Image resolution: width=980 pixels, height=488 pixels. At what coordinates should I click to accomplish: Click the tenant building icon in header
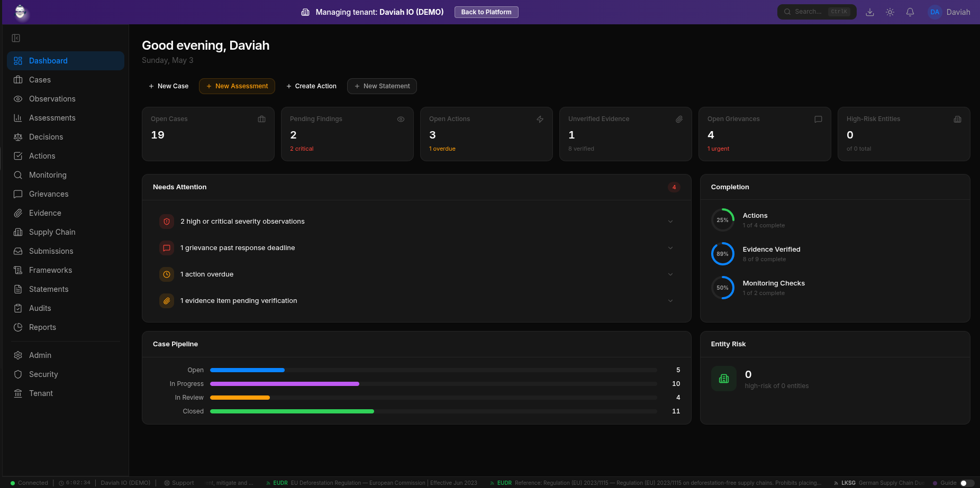pyautogui.click(x=305, y=12)
